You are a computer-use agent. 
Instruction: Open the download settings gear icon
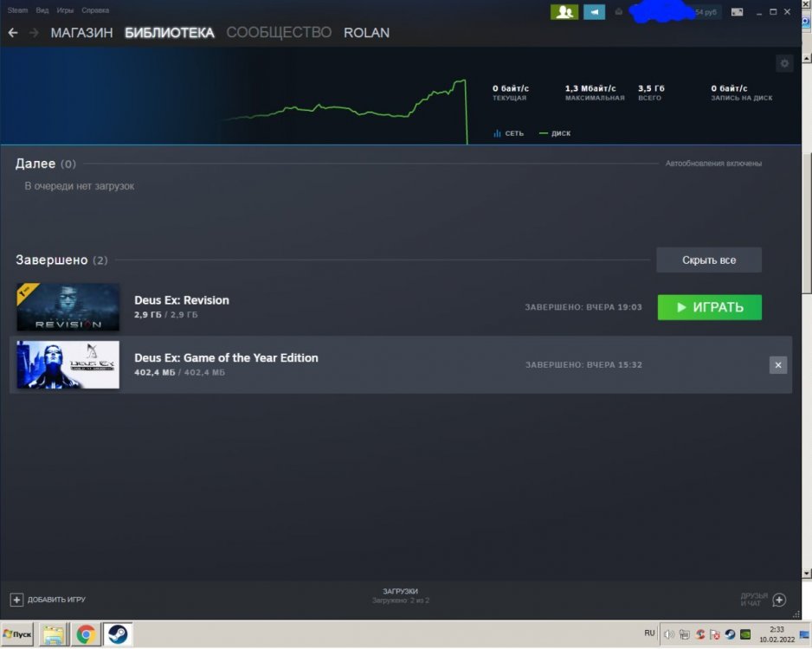784,63
